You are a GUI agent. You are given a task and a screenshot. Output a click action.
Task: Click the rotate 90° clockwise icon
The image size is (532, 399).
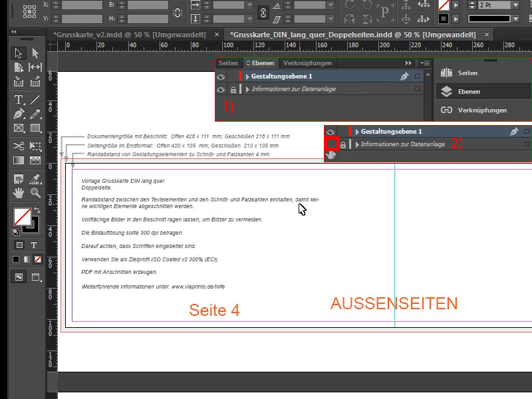point(350,5)
